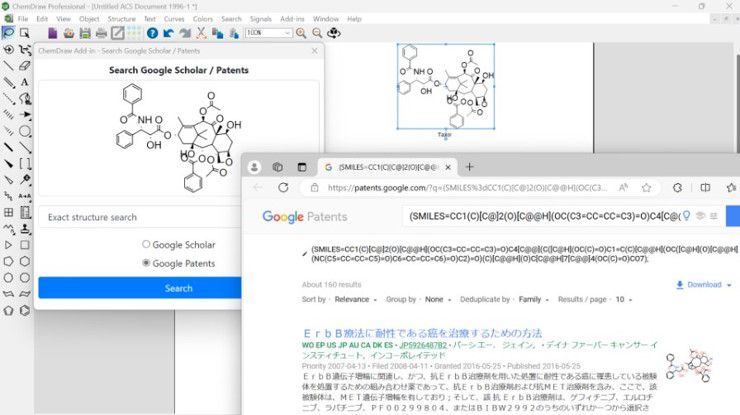Open the Add-ins menu
The image size is (740, 415).
click(292, 19)
